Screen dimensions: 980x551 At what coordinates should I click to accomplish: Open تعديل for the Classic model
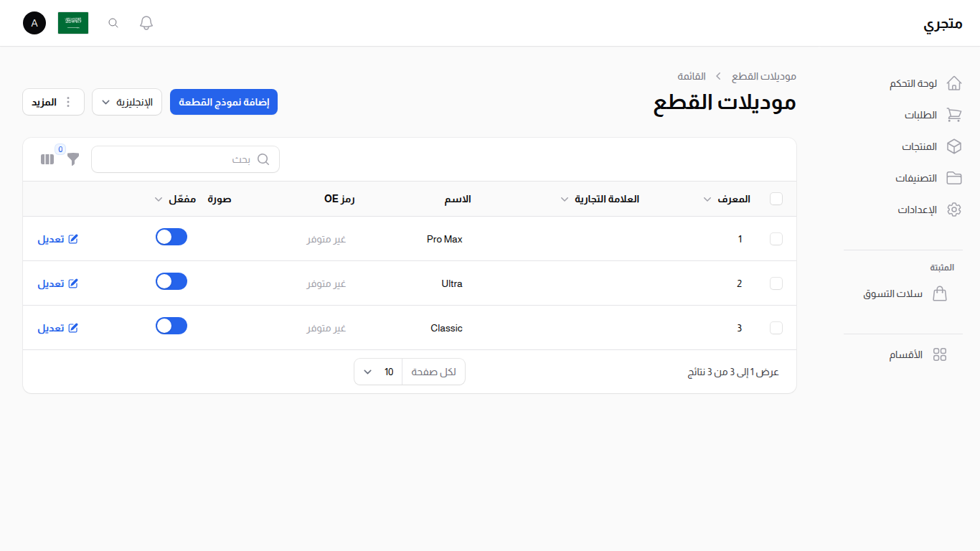click(x=57, y=327)
